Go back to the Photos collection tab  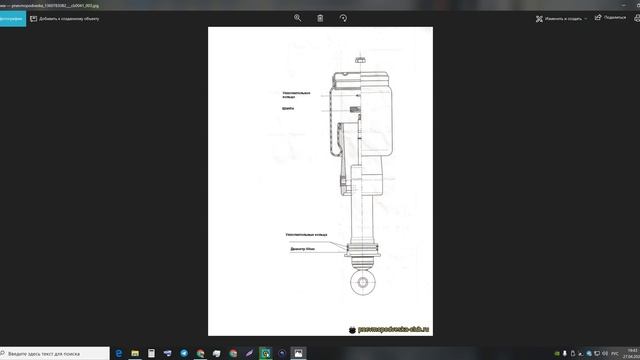(x=13, y=19)
